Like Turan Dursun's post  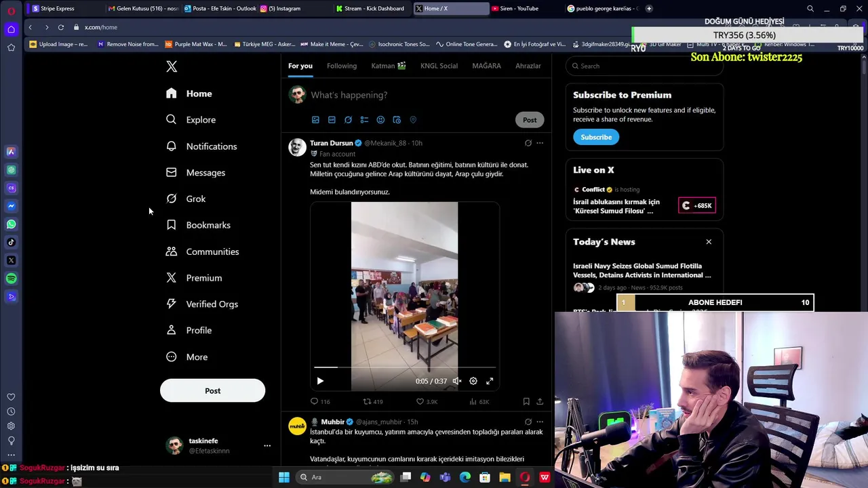point(427,402)
